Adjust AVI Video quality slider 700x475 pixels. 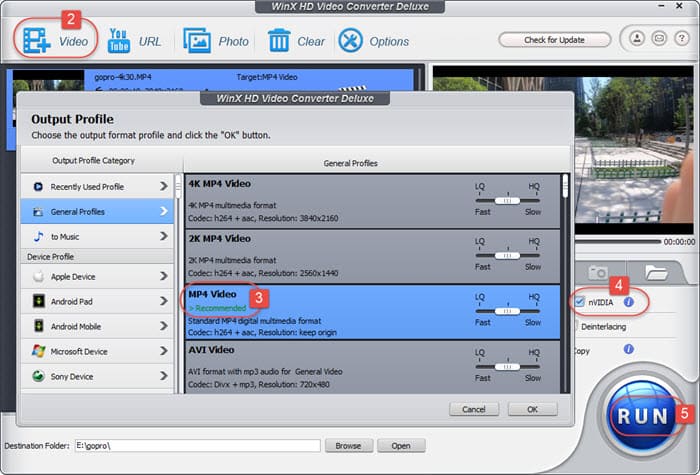pos(508,367)
